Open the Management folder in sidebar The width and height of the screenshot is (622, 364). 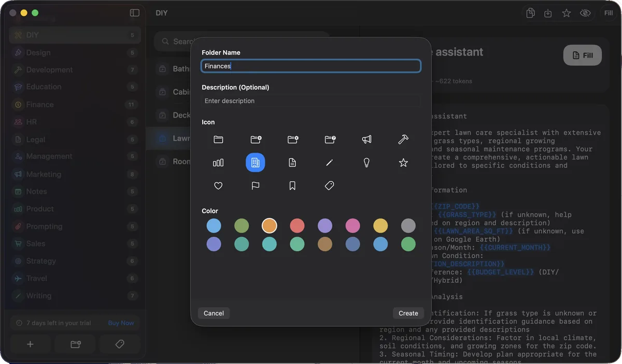point(75,156)
